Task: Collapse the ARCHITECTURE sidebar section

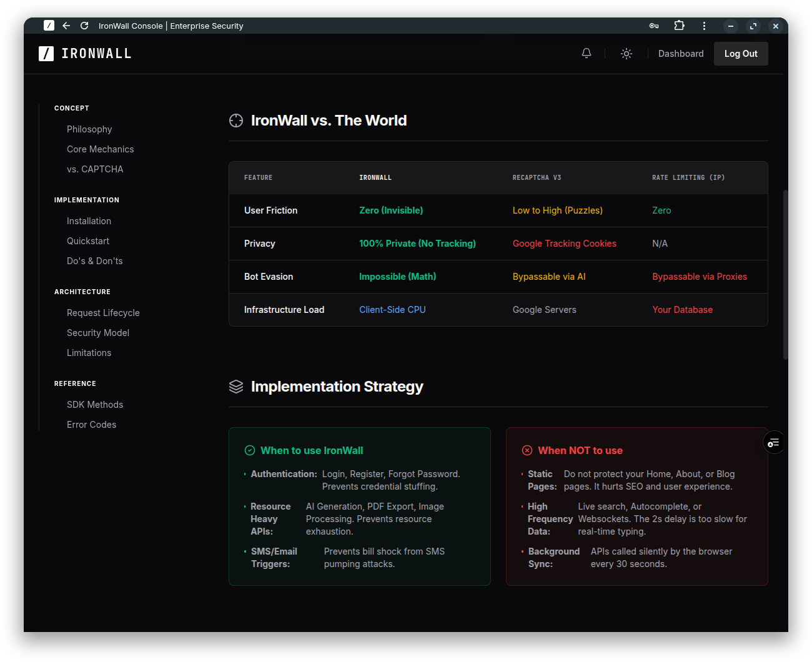Action: [82, 292]
